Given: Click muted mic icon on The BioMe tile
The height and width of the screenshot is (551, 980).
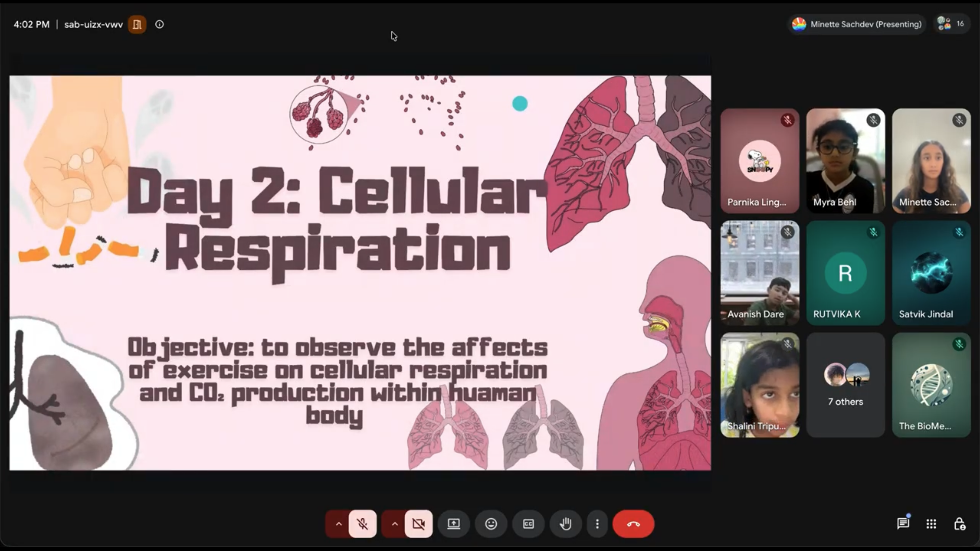Looking at the screenshot, I should [959, 344].
